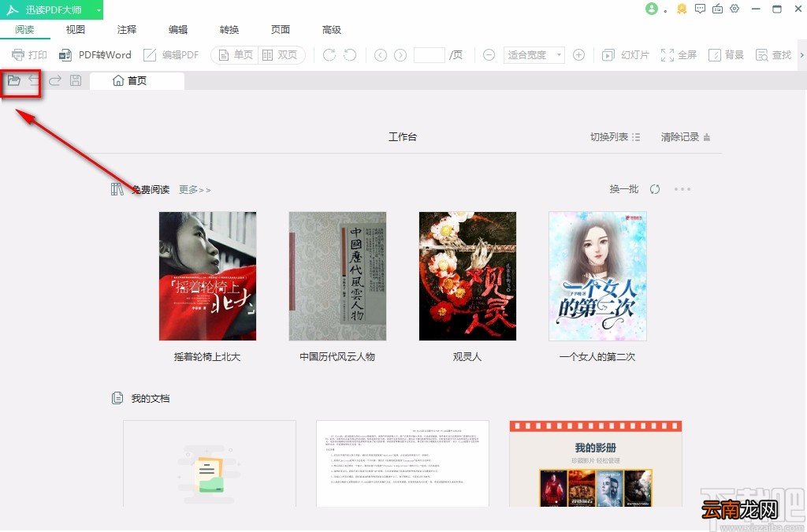
Task: Open the 背景 background option
Action: click(726, 54)
